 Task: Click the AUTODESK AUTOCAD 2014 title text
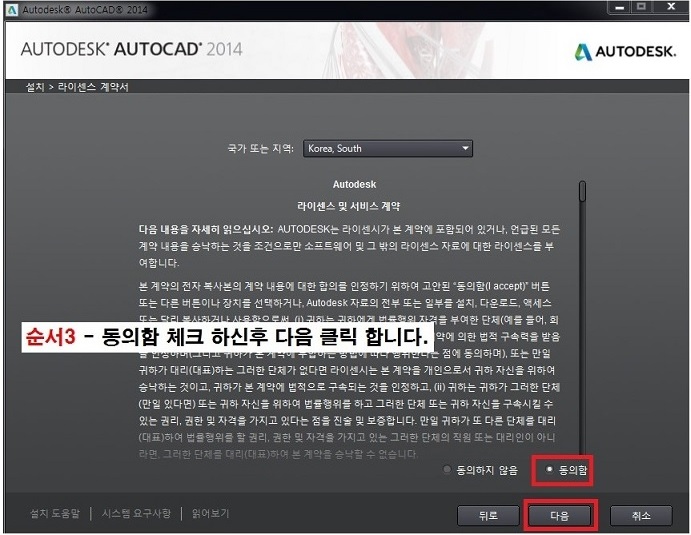131,49
